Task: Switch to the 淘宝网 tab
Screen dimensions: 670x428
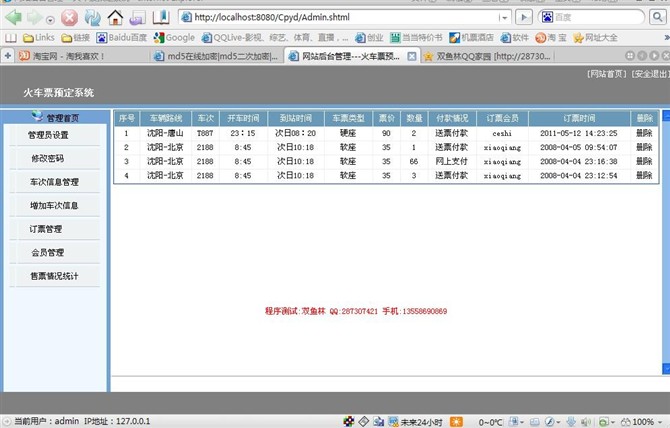Action: 82,56
